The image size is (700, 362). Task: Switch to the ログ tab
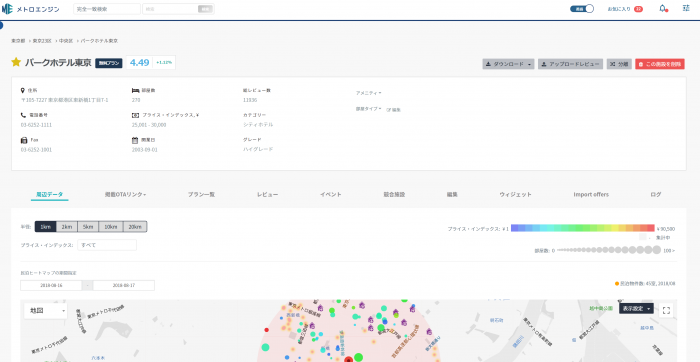click(656, 195)
